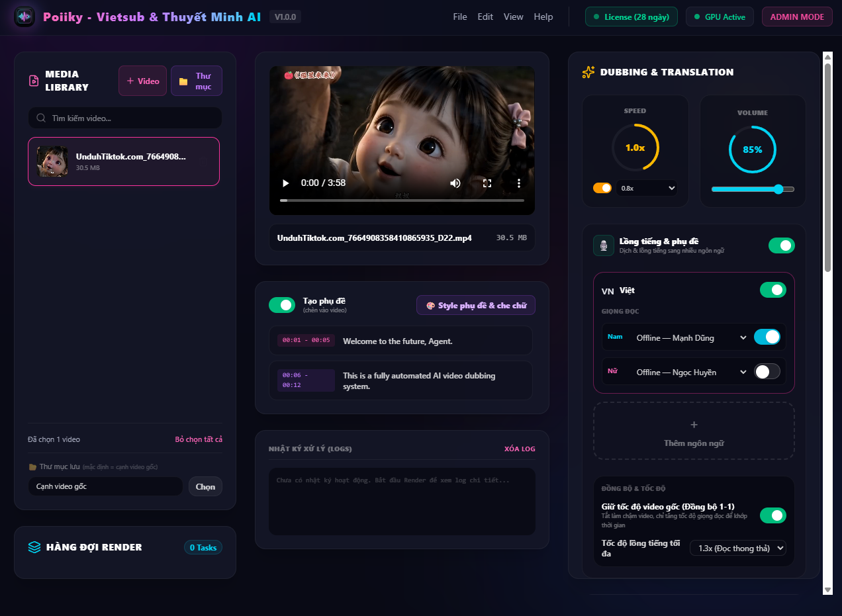Image resolution: width=842 pixels, height=616 pixels.
Task: Click the Thư mục button
Action: pos(197,81)
